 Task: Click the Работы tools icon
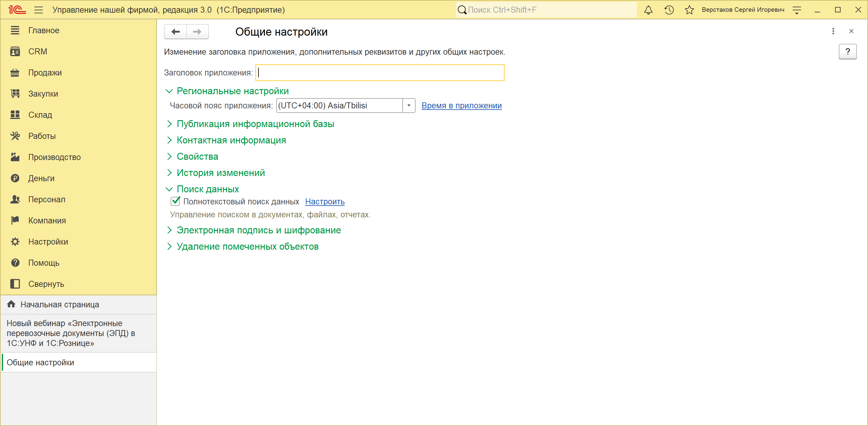[15, 136]
